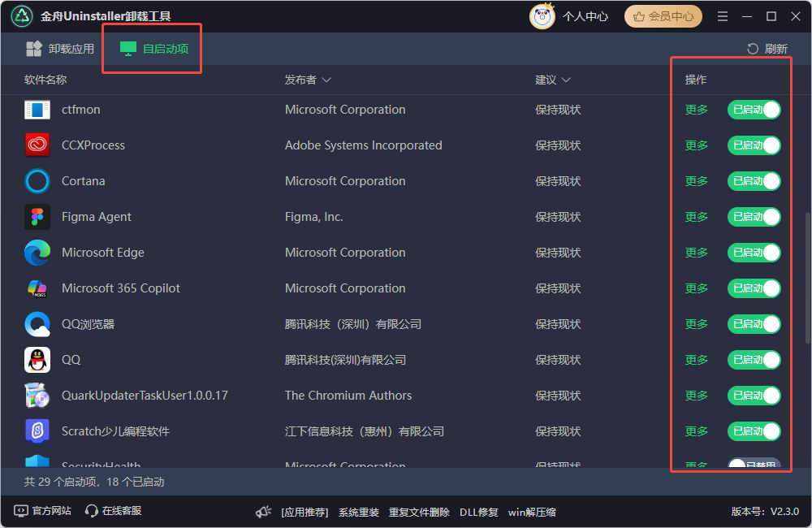Click the 刷新 refresh button
Image resolution: width=812 pixels, height=528 pixels.
point(767,49)
